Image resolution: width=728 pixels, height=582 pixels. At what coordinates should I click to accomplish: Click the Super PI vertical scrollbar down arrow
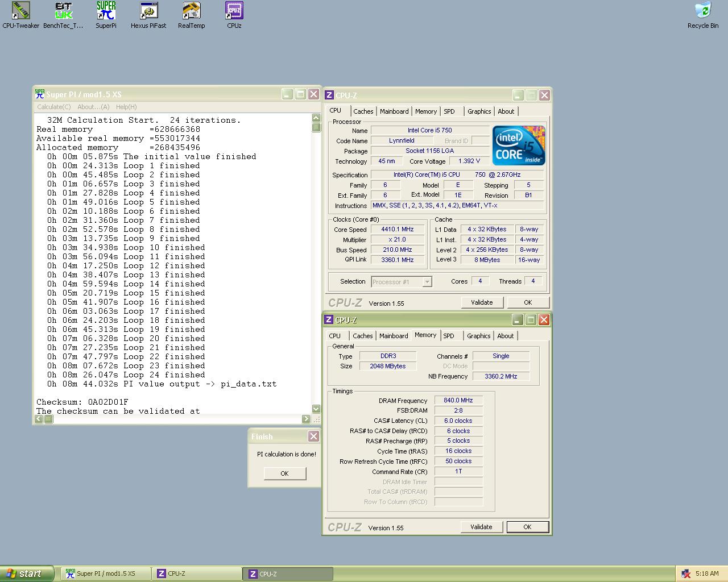pos(316,409)
